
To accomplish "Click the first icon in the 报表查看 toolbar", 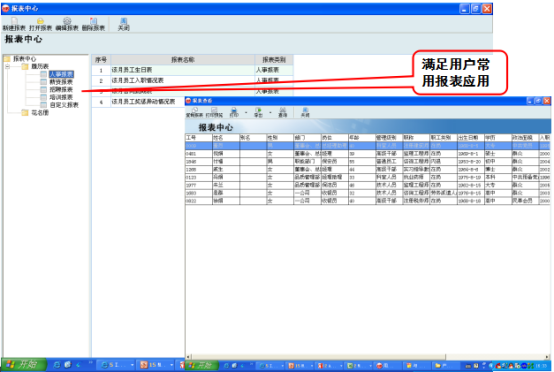I will (194, 111).
